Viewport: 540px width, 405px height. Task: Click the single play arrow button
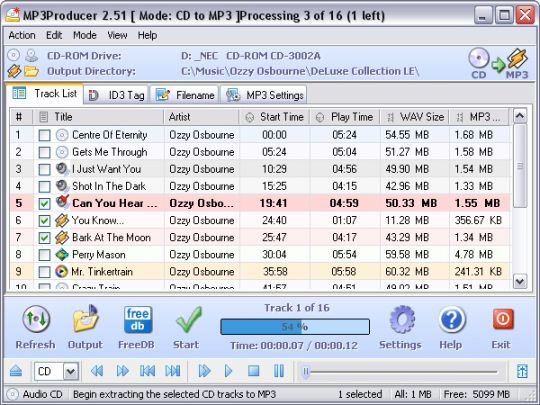228,371
